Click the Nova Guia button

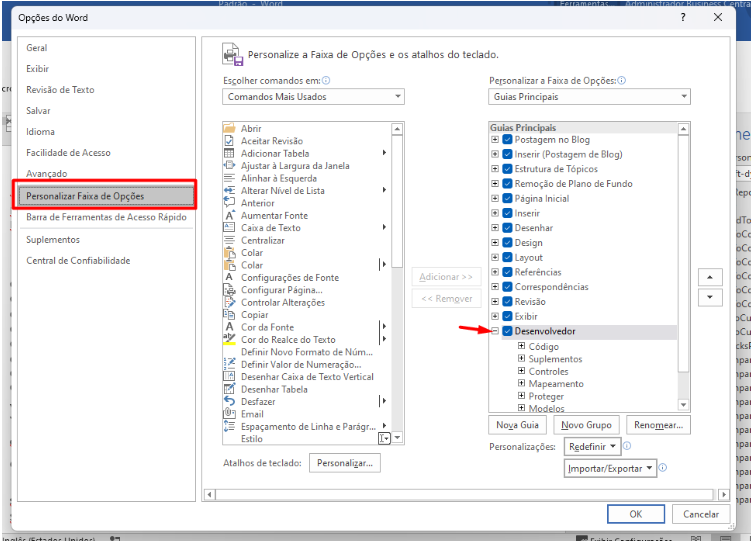point(517,425)
